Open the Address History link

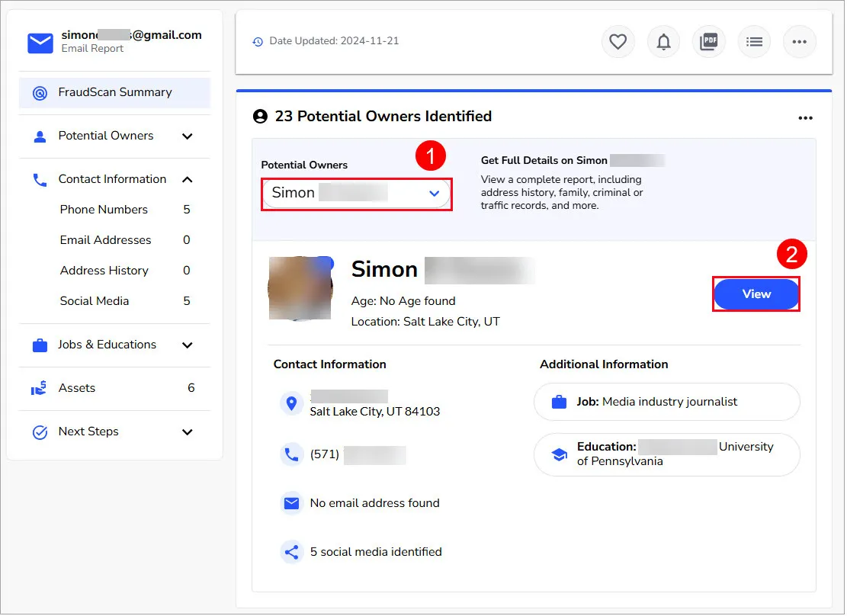point(104,270)
